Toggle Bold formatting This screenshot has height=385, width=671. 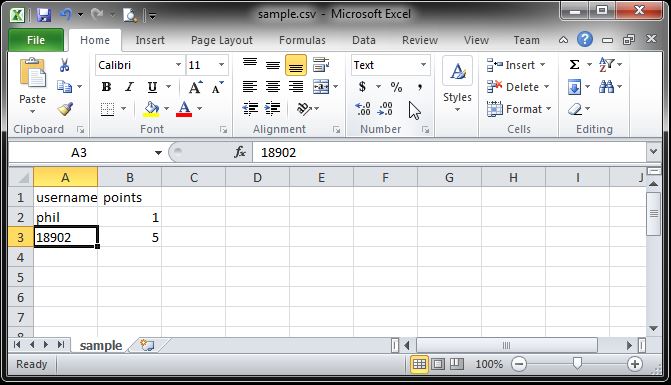pos(106,87)
